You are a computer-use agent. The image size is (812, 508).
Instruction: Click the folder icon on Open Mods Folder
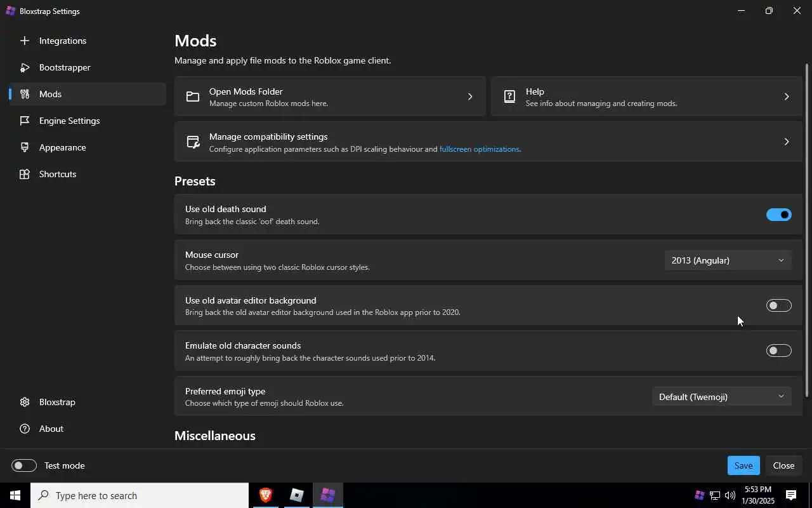[193, 97]
